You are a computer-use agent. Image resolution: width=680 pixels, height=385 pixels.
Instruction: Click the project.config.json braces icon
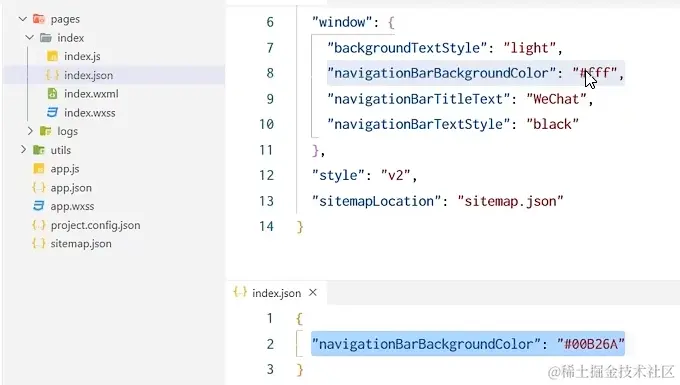[39, 225]
